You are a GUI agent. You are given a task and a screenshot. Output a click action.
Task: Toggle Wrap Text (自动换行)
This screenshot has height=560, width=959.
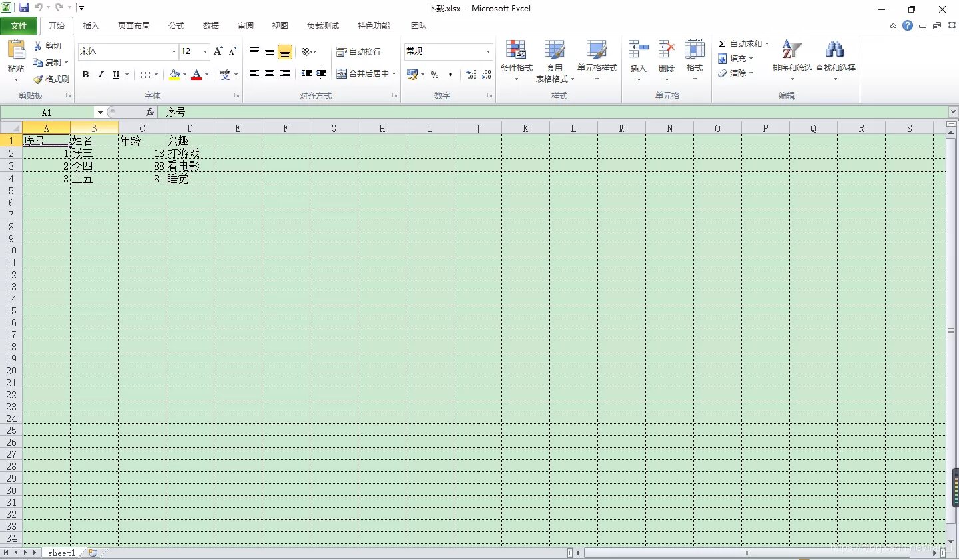359,51
